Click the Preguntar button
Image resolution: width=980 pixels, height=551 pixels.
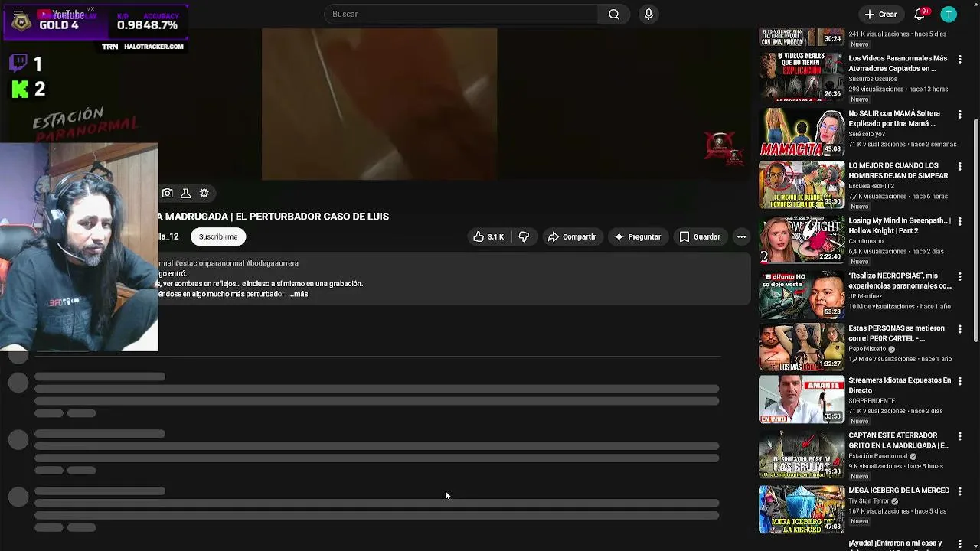[x=638, y=237]
